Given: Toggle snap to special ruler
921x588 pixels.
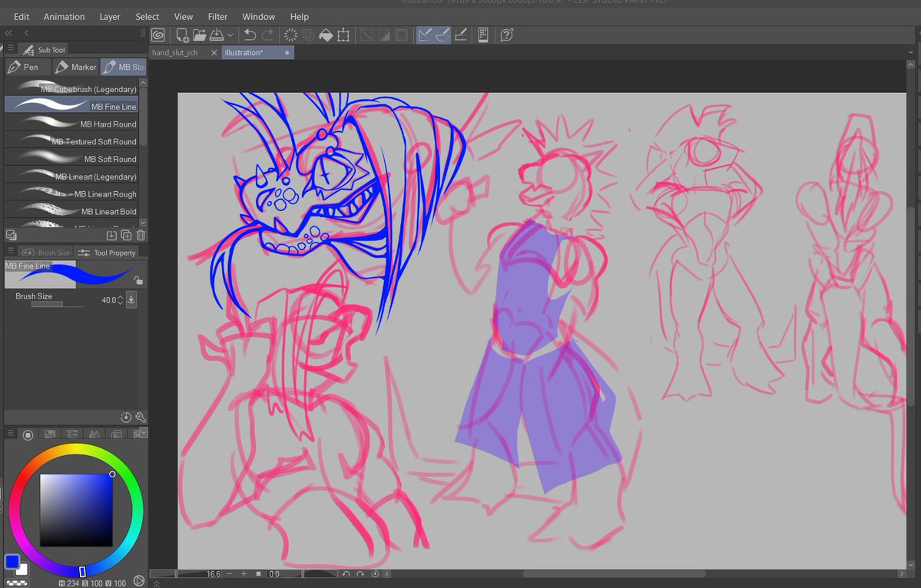Looking at the screenshot, I should (x=442, y=35).
